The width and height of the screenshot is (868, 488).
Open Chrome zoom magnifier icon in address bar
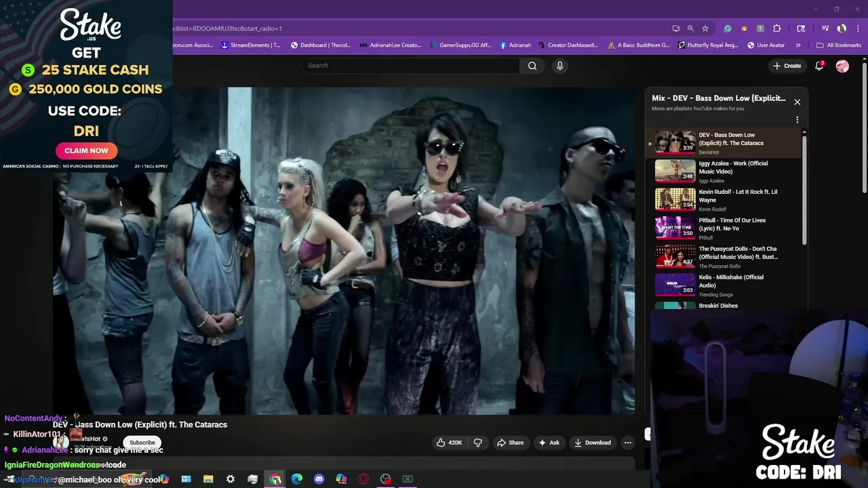click(x=690, y=28)
